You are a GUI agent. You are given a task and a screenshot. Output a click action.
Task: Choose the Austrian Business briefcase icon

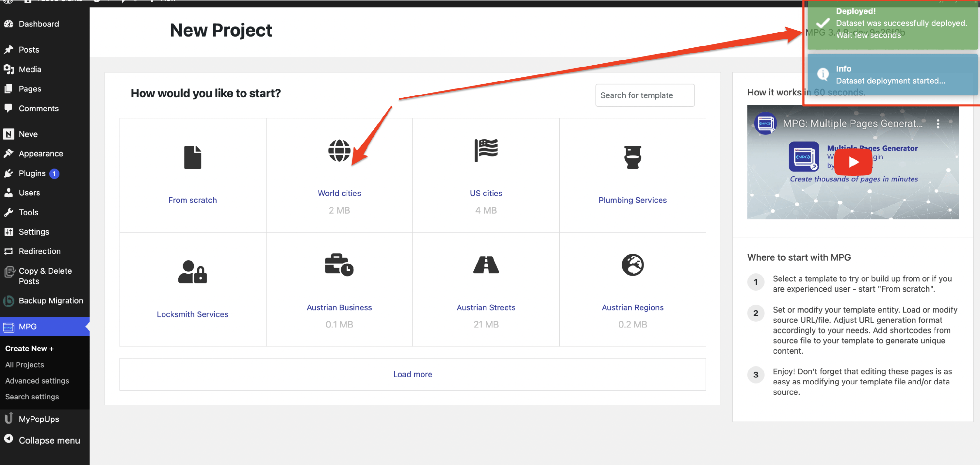click(339, 265)
